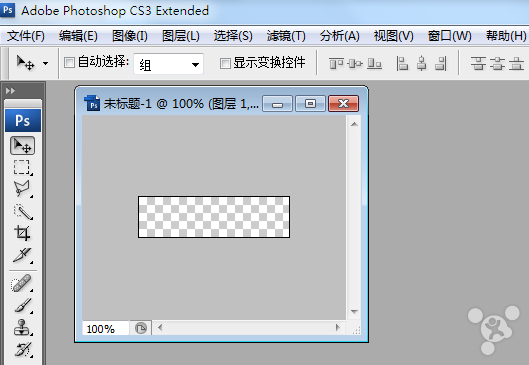Open the 选择(S) menu
The height and width of the screenshot is (365, 529).
point(233,36)
